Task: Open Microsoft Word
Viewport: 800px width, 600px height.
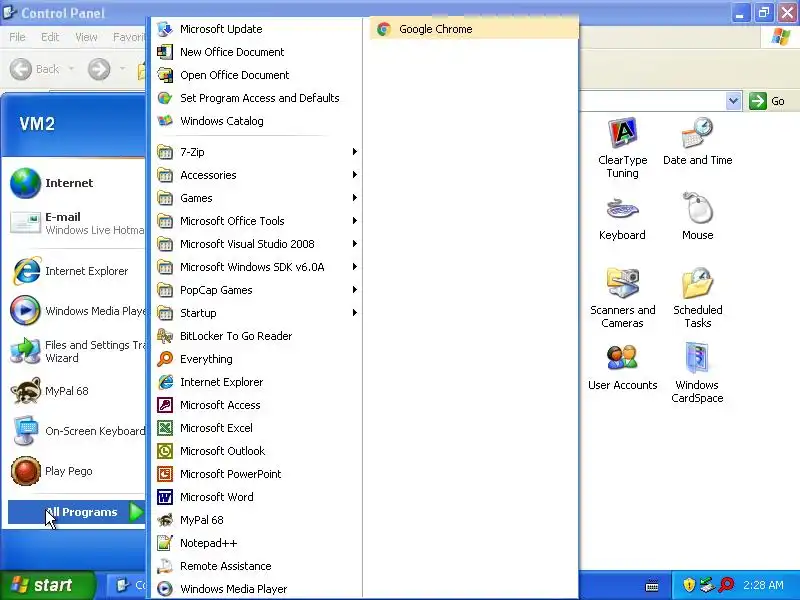Action: 257,497
